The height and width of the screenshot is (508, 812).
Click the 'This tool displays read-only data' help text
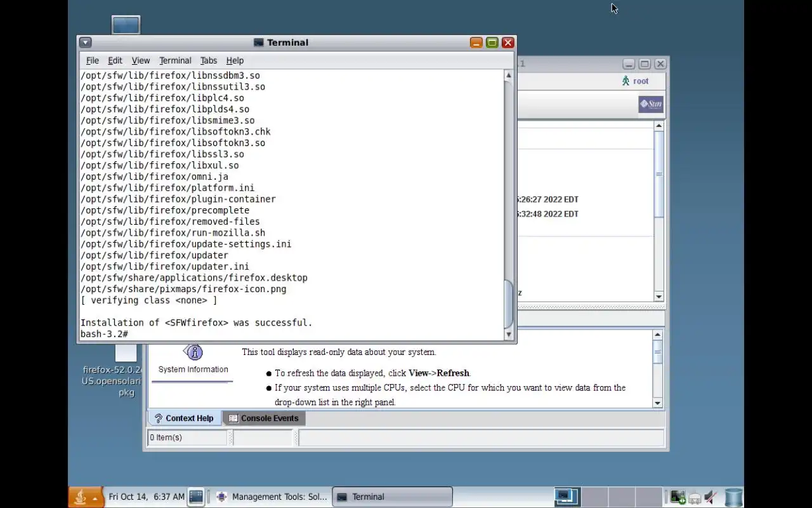coord(339,352)
